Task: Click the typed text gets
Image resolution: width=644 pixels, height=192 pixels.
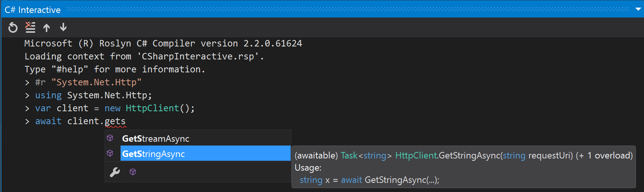Action: tap(115, 122)
